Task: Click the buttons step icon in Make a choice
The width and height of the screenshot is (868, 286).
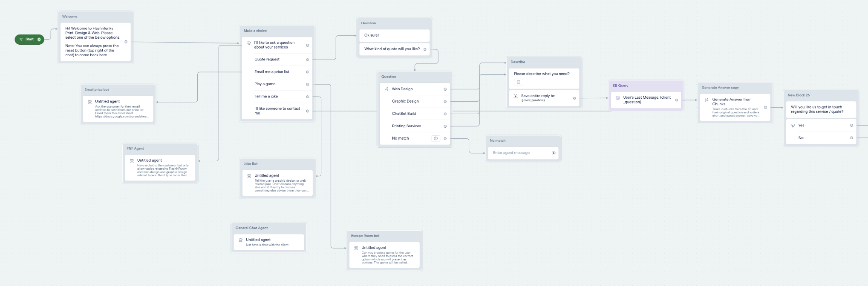Action: pyautogui.click(x=249, y=43)
